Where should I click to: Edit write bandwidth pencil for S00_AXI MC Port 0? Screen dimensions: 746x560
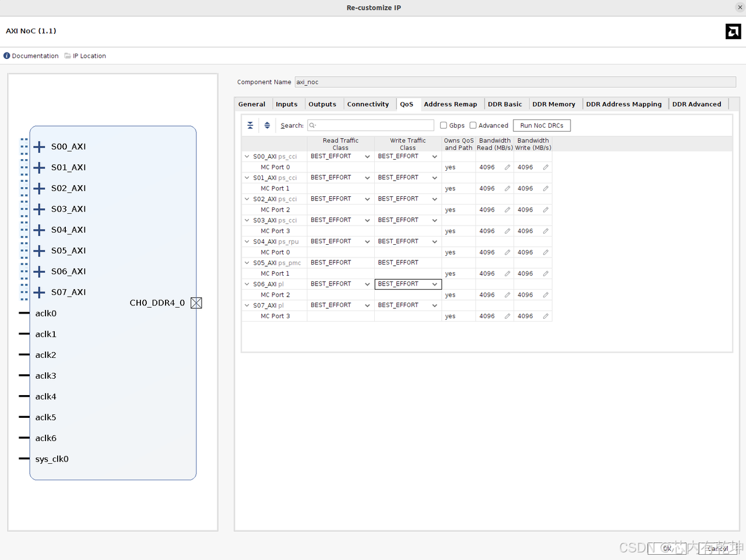point(546,167)
